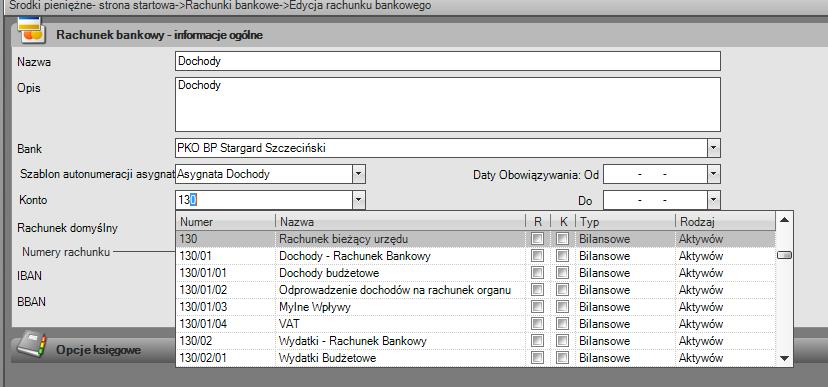
Task: Click the BBAN label
Action: (x=31, y=301)
